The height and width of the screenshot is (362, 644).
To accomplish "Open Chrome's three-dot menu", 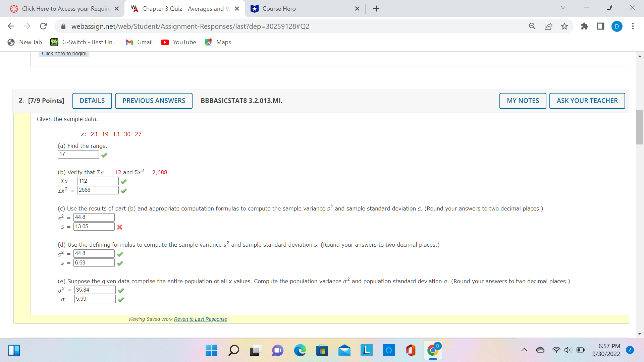I will click(x=633, y=26).
